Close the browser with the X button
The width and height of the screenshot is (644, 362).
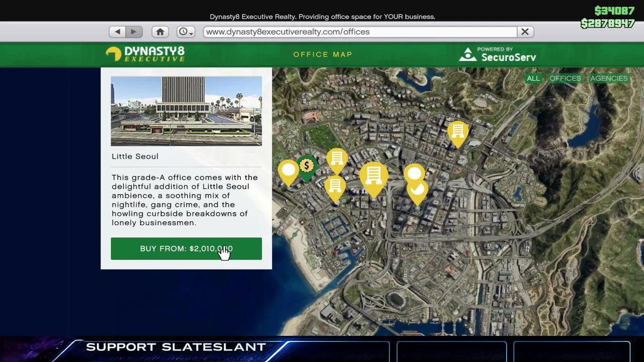click(525, 32)
